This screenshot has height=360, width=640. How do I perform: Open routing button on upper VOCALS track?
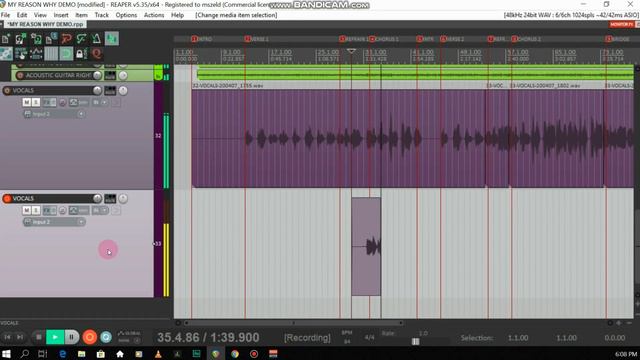[x=110, y=90]
